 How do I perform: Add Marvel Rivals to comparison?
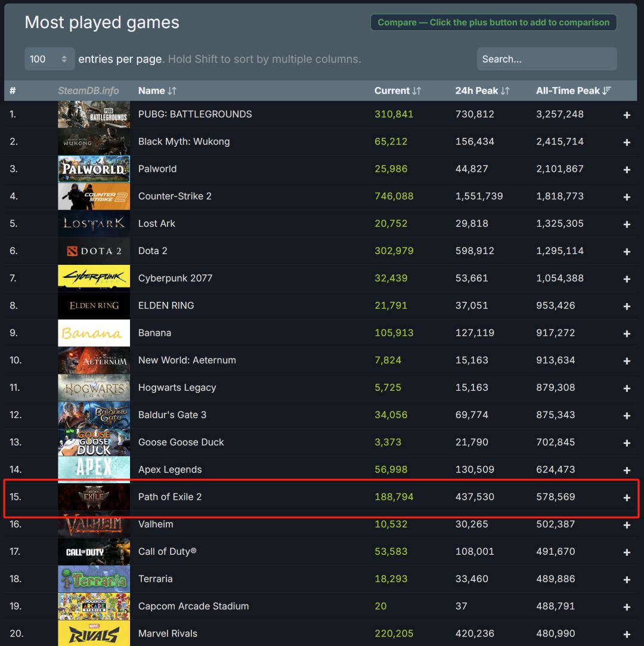(x=627, y=635)
